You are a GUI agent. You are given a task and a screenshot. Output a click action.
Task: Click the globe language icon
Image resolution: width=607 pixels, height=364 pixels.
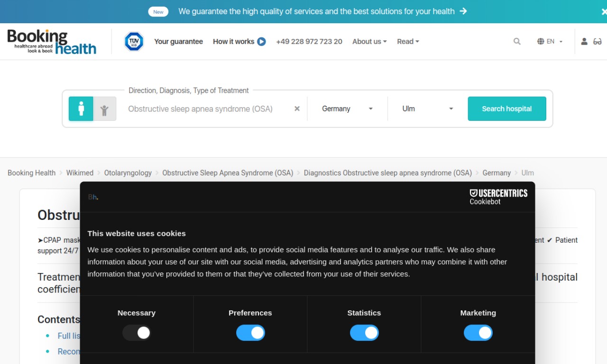541,42
